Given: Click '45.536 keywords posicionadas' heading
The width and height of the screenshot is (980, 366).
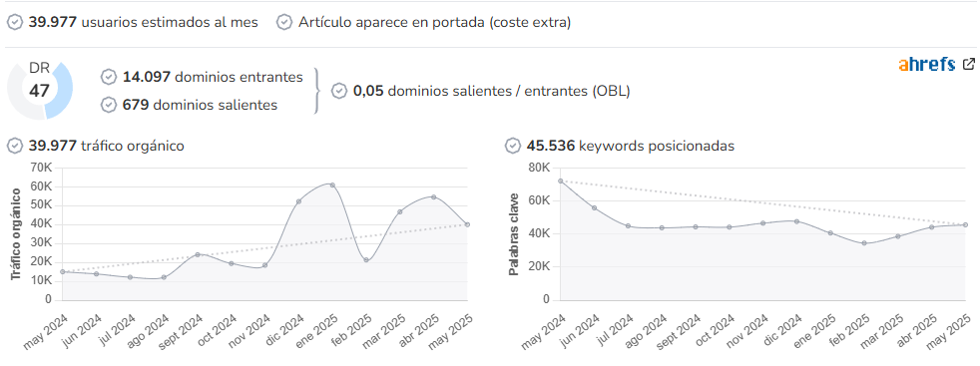Looking at the screenshot, I should point(631,147).
